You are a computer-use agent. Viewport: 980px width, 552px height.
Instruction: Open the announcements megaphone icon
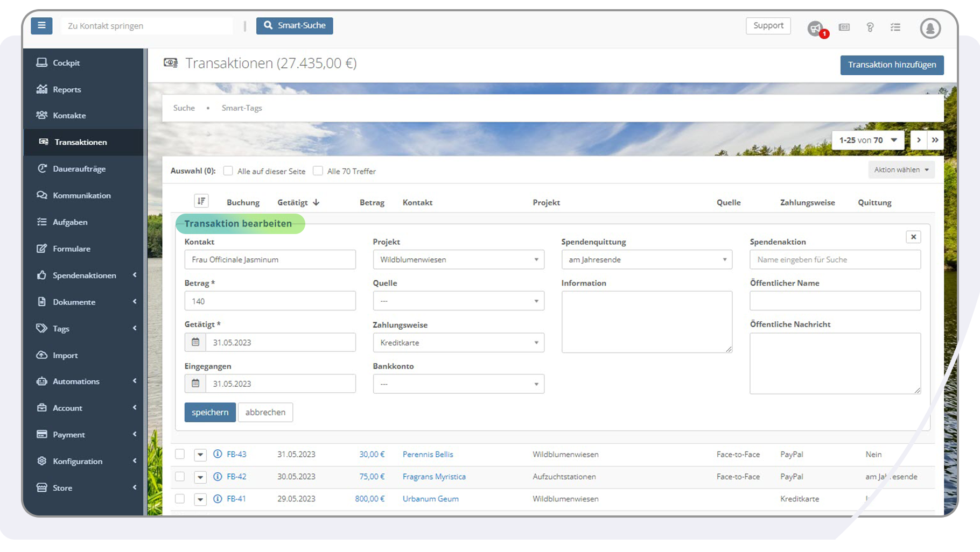(816, 28)
